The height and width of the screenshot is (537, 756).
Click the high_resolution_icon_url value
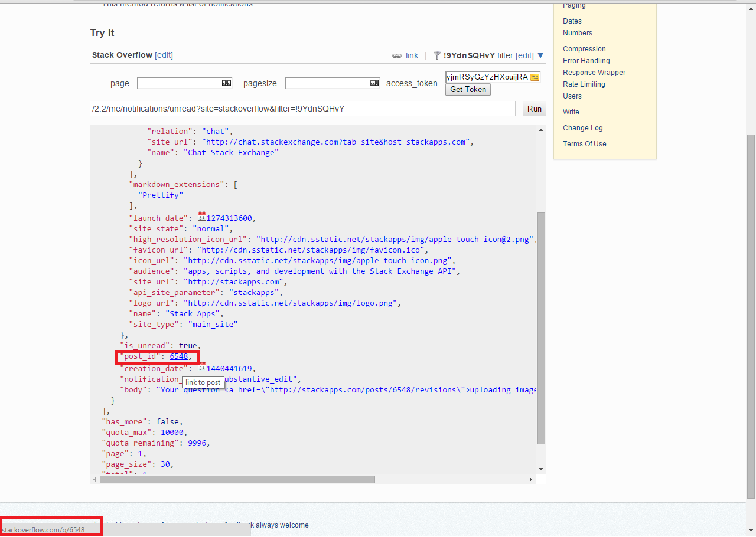click(x=397, y=239)
